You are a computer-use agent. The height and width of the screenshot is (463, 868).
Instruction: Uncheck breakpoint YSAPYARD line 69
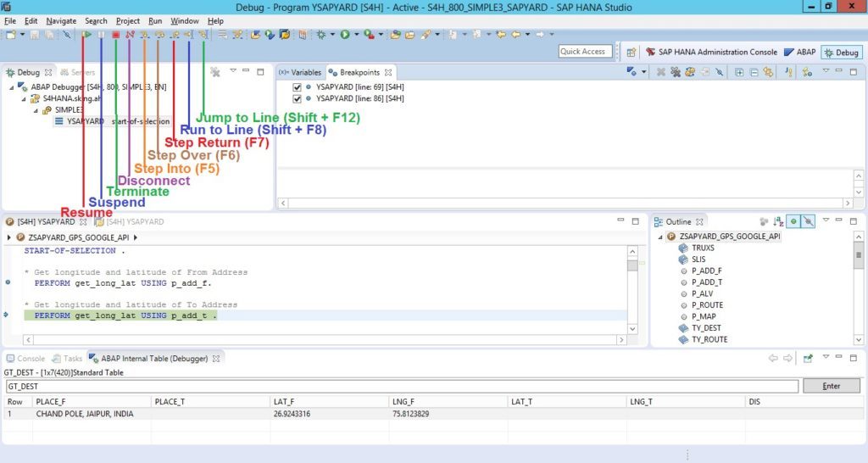click(297, 87)
